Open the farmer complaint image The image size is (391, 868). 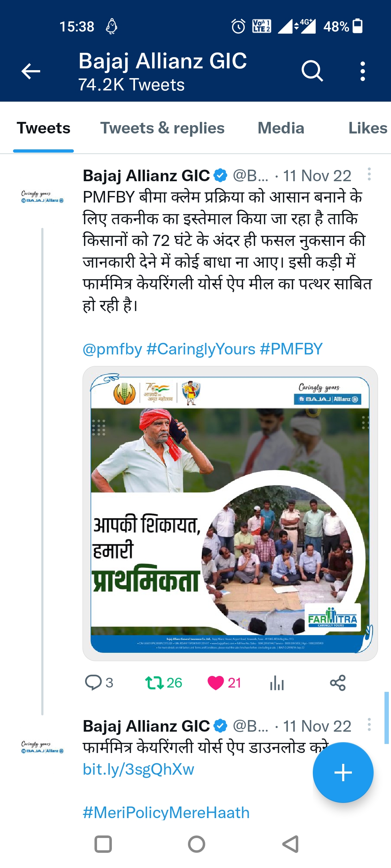(x=230, y=514)
